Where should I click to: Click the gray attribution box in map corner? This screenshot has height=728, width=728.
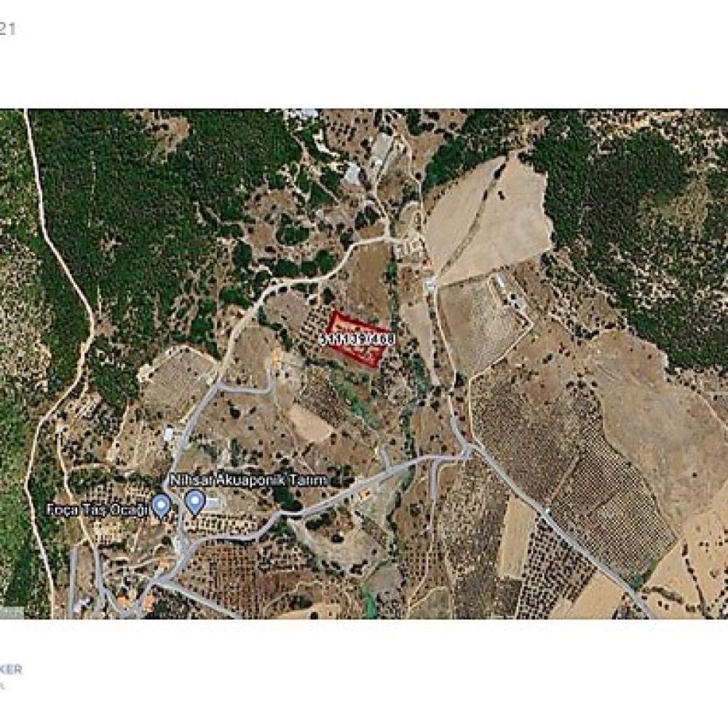pyautogui.click(x=12, y=612)
